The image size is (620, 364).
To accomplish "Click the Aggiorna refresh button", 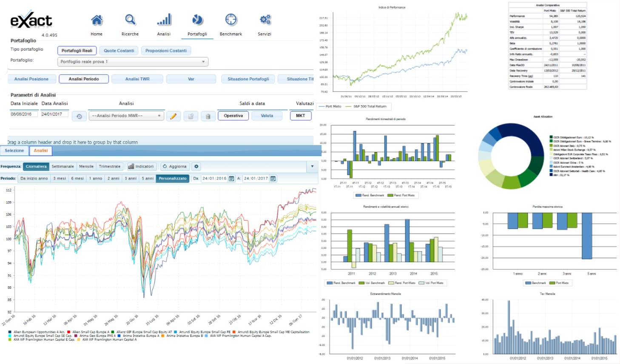I will (x=175, y=167).
